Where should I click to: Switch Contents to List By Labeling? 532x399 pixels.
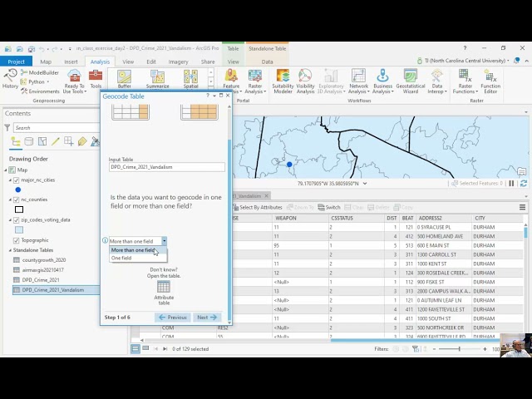pos(82,141)
